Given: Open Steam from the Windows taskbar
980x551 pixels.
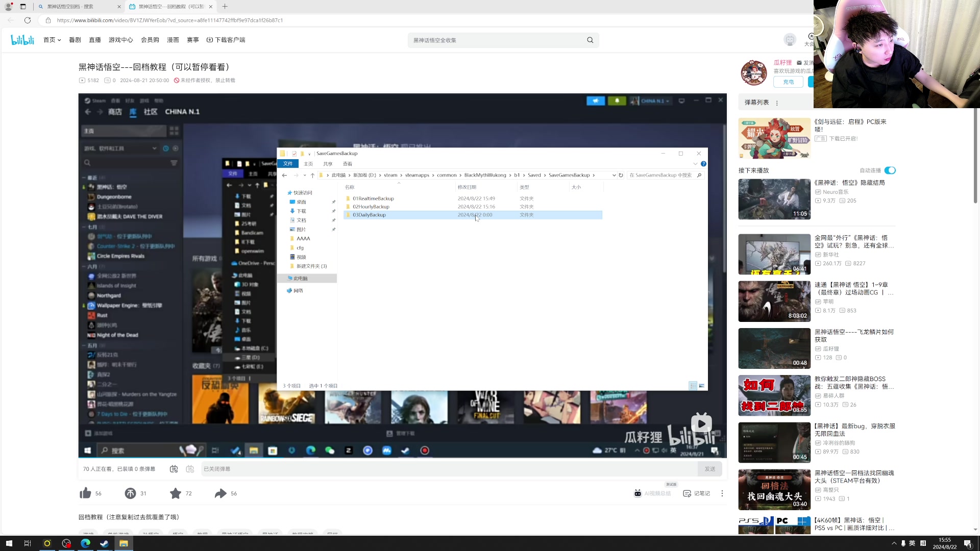Looking at the screenshot, I should (x=104, y=543).
